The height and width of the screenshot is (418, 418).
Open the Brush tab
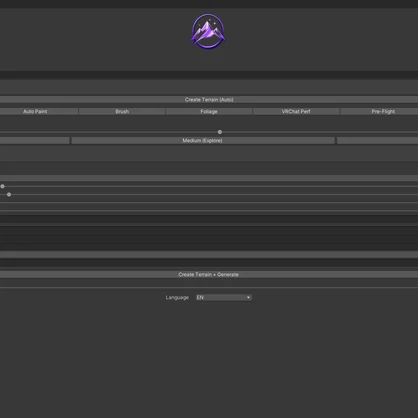tap(122, 111)
